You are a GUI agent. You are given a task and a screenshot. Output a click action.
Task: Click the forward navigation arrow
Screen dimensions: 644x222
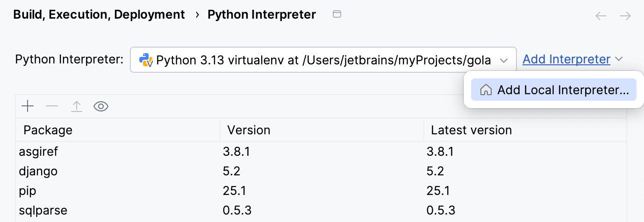tap(625, 16)
